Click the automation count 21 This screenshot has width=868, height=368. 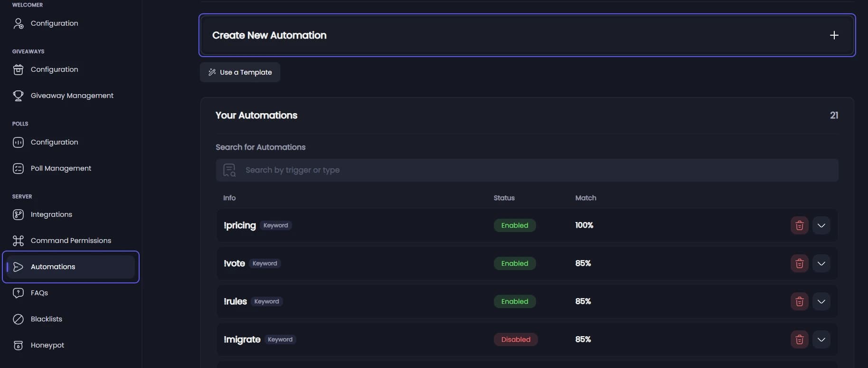click(834, 116)
